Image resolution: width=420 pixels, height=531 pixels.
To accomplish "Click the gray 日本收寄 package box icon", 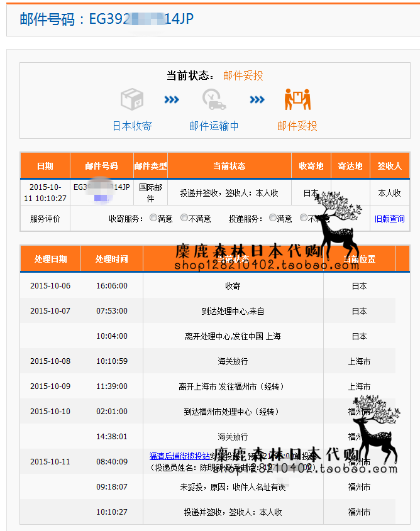I will point(132,99).
